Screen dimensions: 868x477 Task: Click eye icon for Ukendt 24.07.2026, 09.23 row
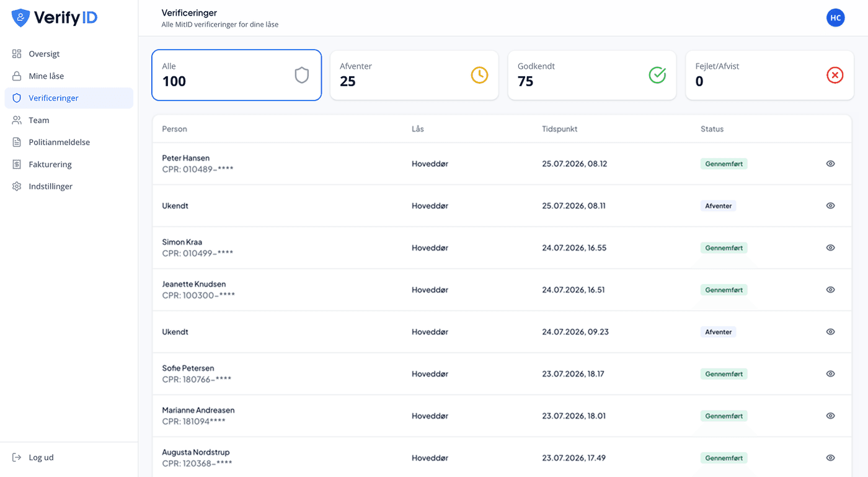pyautogui.click(x=831, y=332)
